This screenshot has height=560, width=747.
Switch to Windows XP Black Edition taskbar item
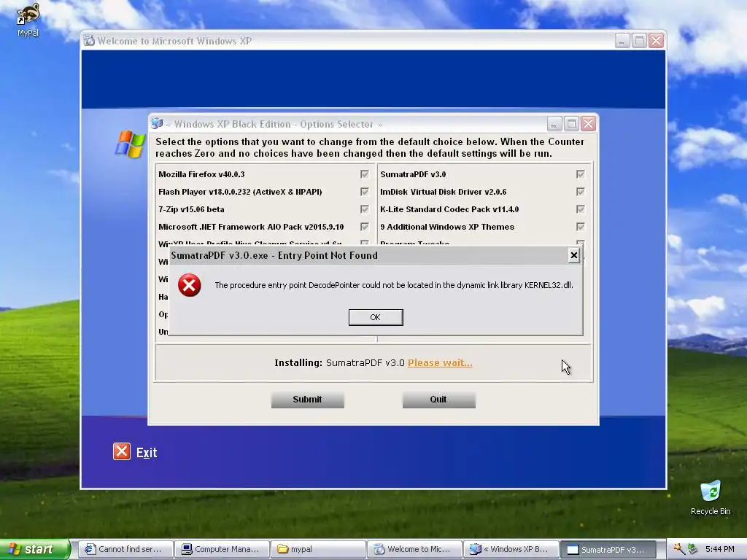click(x=511, y=549)
